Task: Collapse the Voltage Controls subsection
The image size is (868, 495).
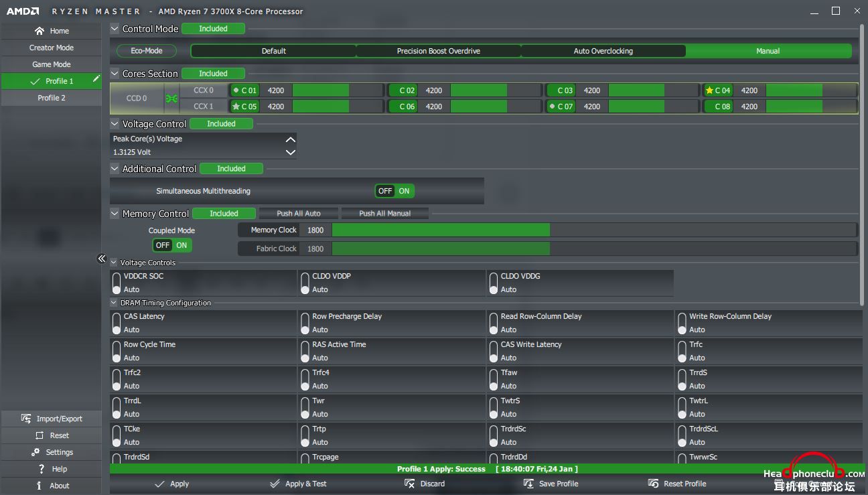Action: click(114, 263)
